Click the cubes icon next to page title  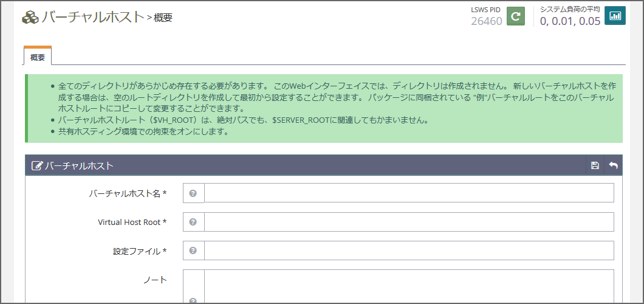(30, 18)
